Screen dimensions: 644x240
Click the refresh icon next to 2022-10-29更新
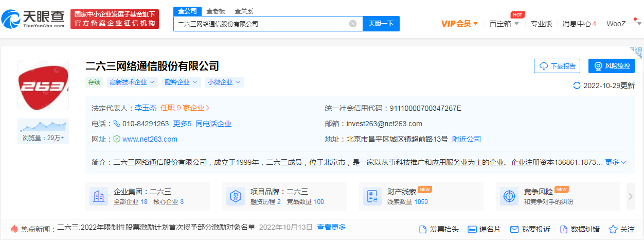point(577,85)
